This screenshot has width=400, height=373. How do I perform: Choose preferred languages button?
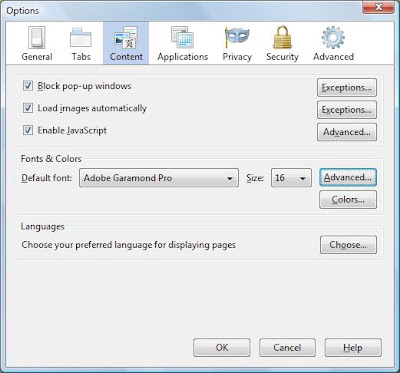[x=348, y=245]
